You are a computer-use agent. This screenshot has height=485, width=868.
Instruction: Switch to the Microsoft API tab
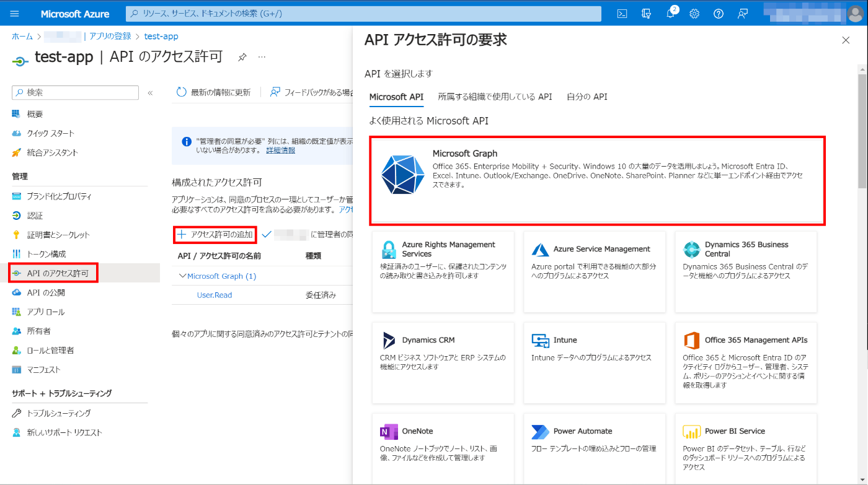396,97
